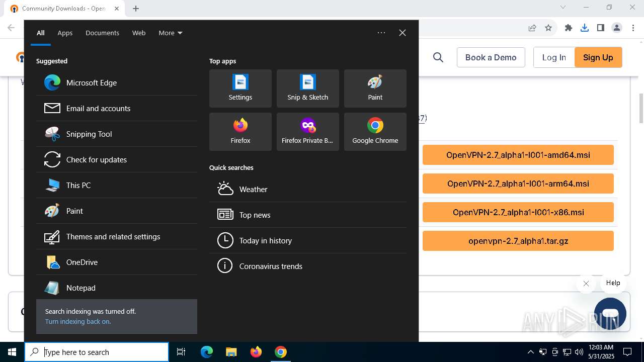The height and width of the screenshot is (362, 644).
Task: Click Turn indexing back on link
Action: (x=78, y=322)
